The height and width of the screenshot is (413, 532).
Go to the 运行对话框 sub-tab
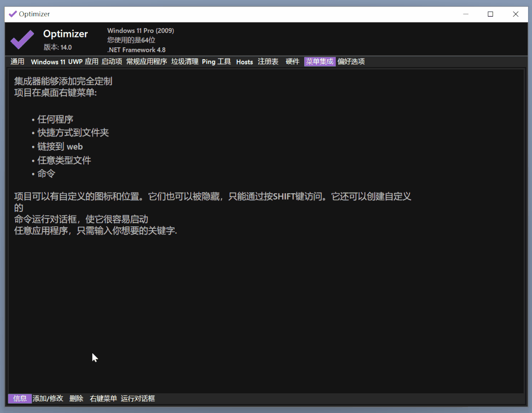(138, 398)
